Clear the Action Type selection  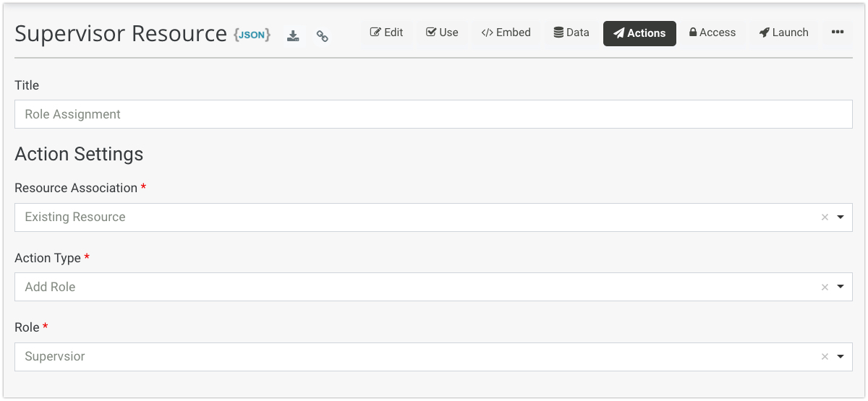pos(825,288)
